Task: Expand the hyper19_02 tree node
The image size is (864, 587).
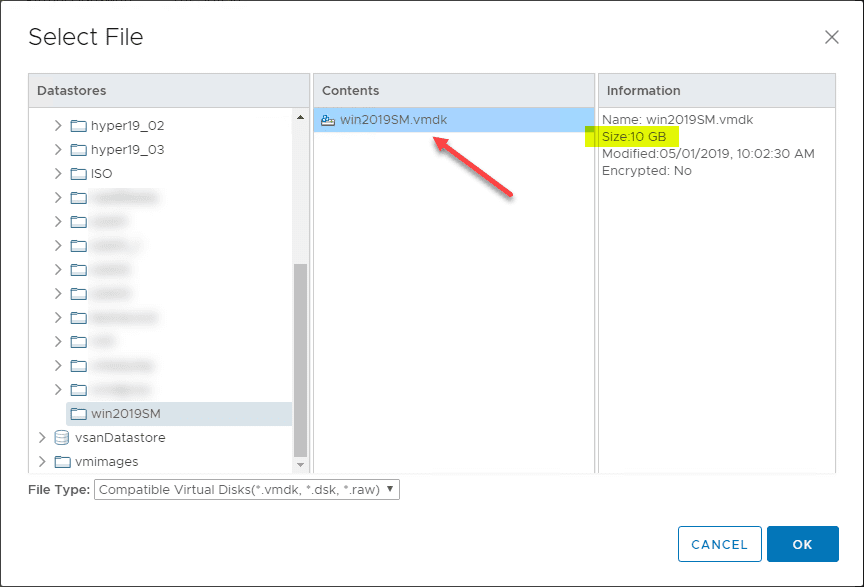Action: point(59,125)
